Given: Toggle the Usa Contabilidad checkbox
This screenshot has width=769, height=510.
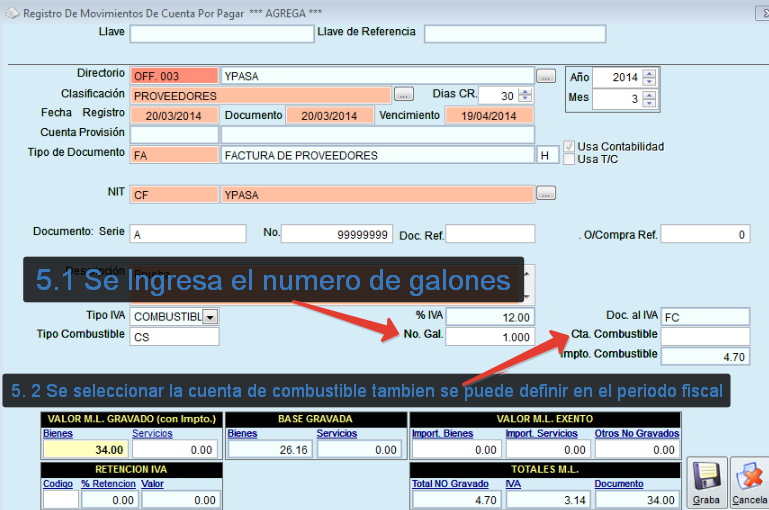Looking at the screenshot, I should tap(570, 146).
